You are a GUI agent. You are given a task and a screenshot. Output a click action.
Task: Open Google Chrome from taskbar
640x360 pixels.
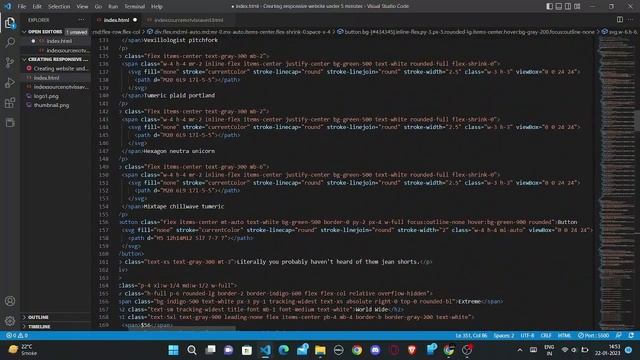357,350
